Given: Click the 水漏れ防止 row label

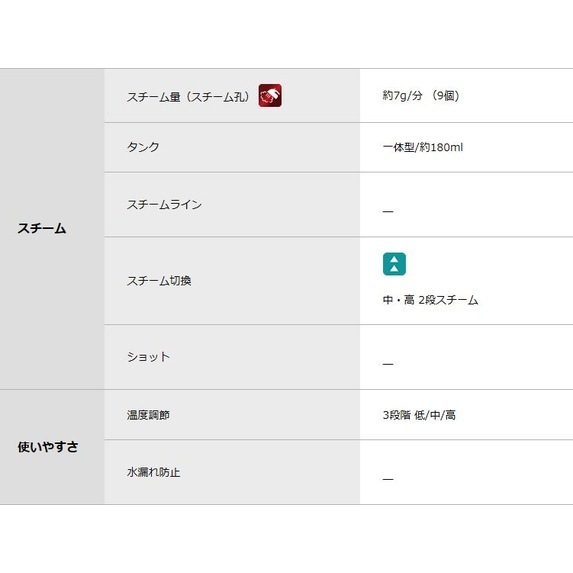Looking at the screenshot, I should pyautogui.click(x=153, y=472).
